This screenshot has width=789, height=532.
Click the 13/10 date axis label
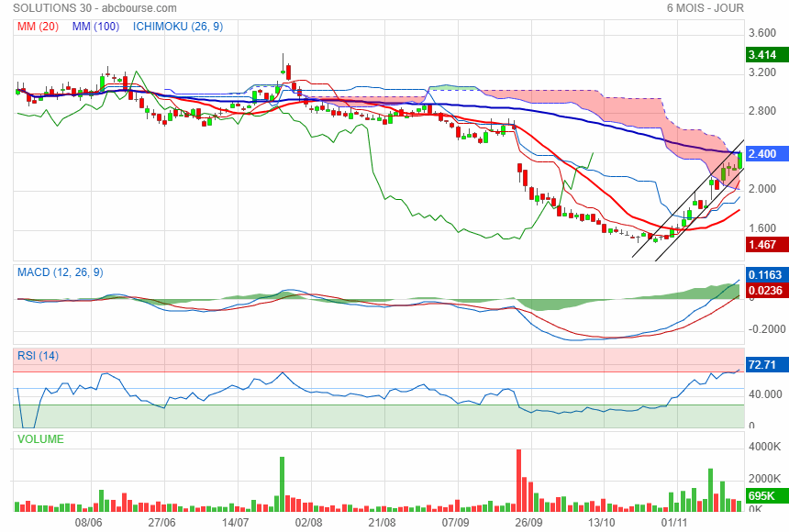click(602, 523)
